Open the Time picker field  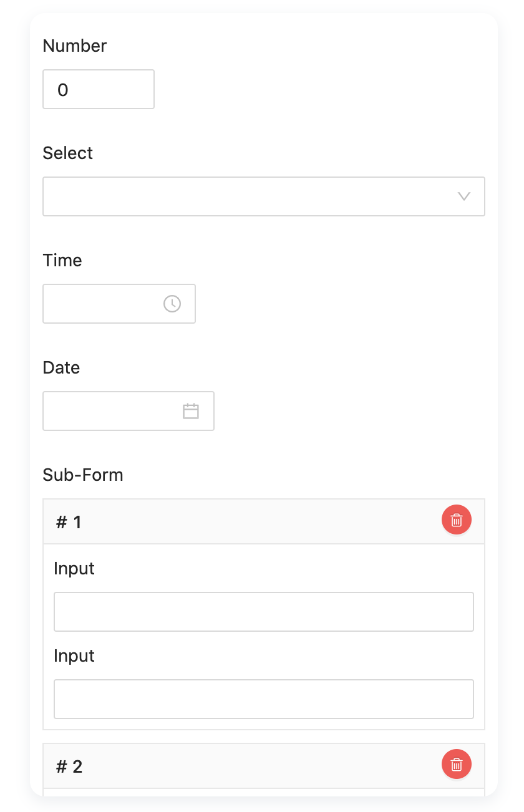(119, 304)
